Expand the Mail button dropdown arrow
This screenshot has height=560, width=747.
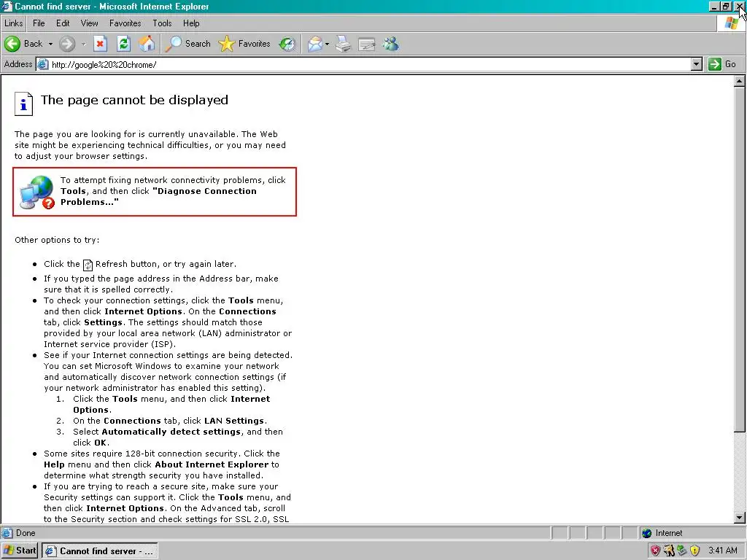(x=327, y=44)
